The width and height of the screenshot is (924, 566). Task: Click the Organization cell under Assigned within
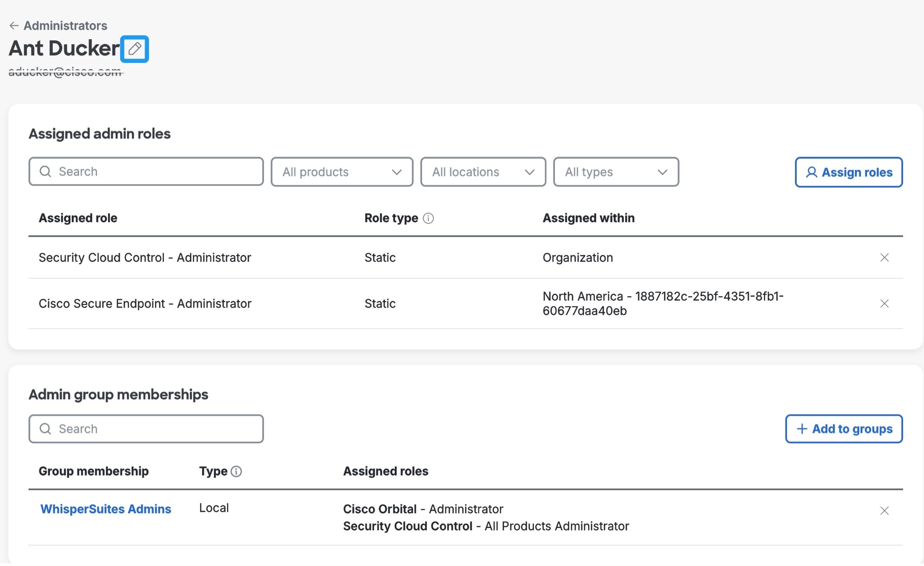578,257
